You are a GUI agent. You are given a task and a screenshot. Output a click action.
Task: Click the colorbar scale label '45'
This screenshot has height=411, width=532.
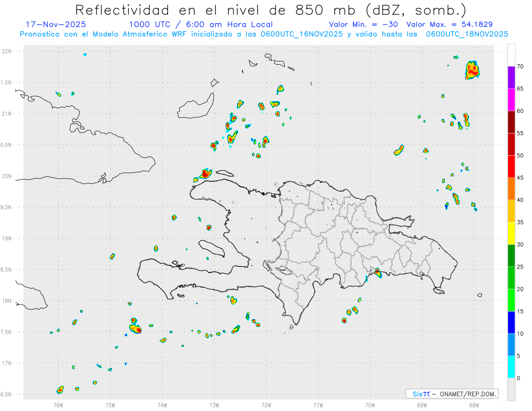click(520, 178)
